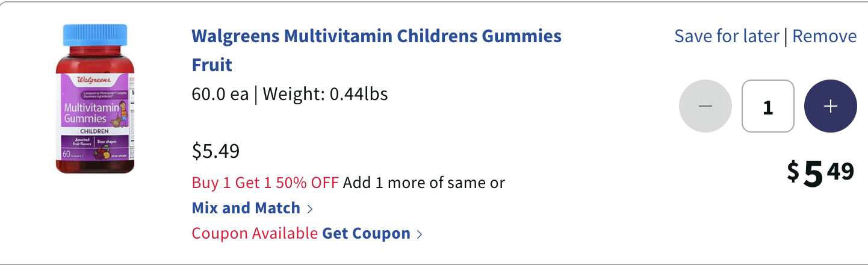Click the Weight: 0.44lbs text
This screenshot has height=276, width=868.
click(x=325, y=95)
